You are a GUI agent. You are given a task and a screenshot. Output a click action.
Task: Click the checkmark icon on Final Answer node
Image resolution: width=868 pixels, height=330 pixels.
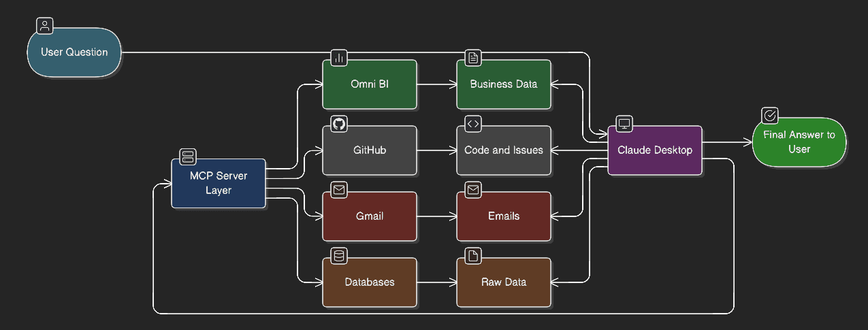click(x=769, y=116)
